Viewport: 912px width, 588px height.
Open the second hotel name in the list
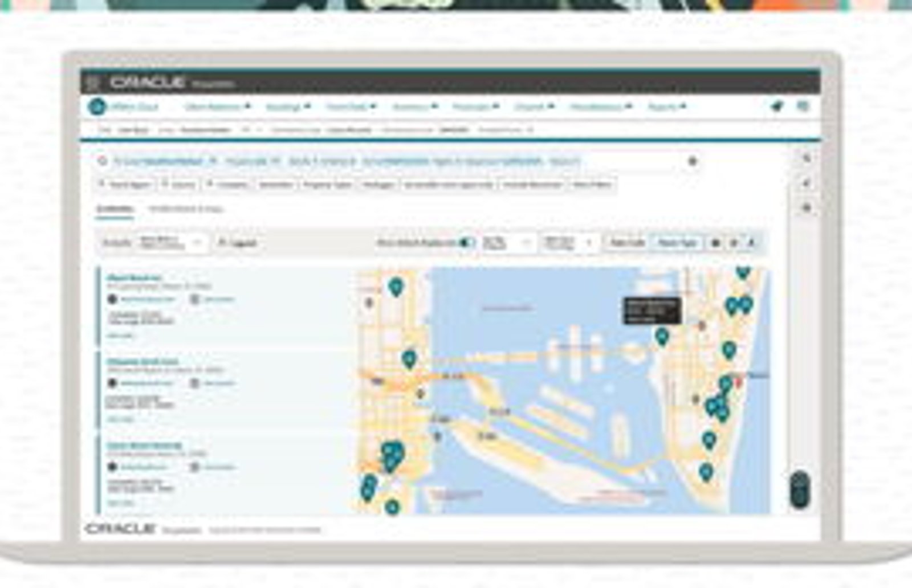tap(142, 362)
